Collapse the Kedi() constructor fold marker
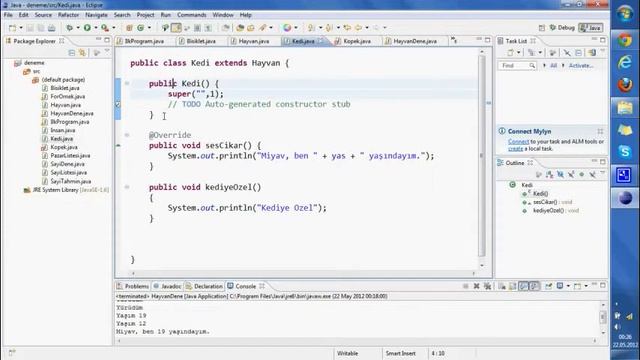This screenshot has width=640, height=360. 127,83
